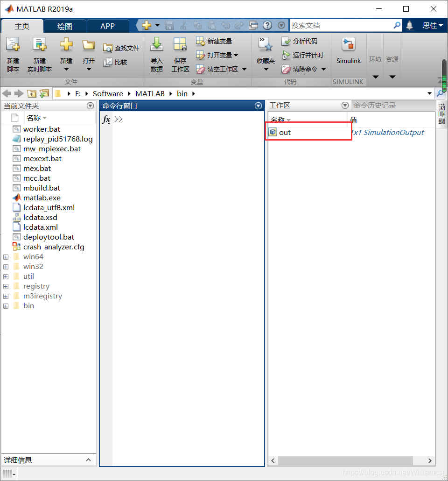Viewport: 448px width, 481px height.
Task: Click the forward navigation arrow
Action: point(19,93)
